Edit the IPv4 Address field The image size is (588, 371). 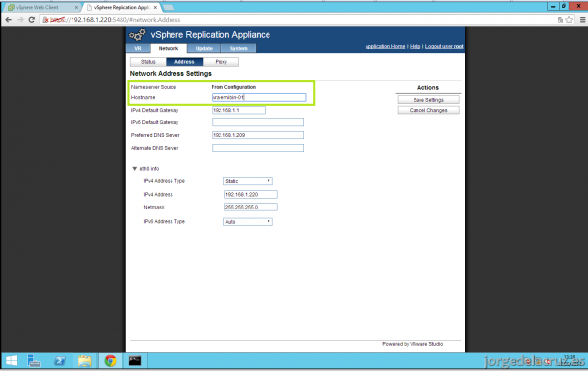[x=251, y=194]
